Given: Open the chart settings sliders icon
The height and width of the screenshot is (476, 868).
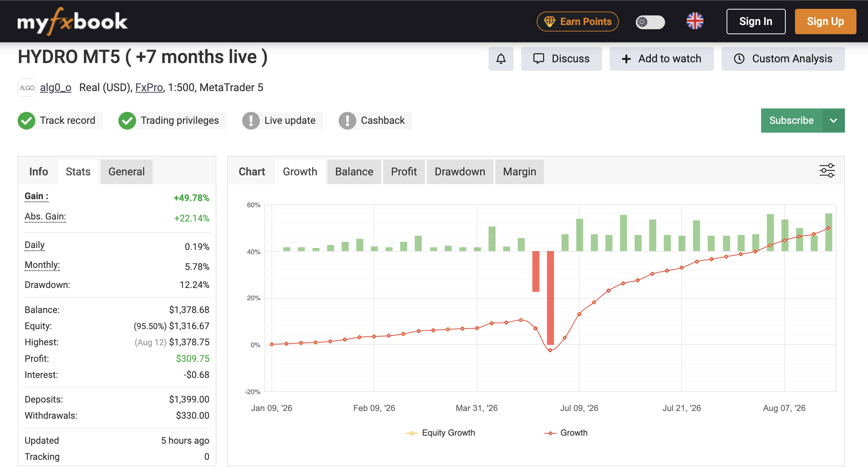Looking at the screenshot, I should click(x=827, y=170).
